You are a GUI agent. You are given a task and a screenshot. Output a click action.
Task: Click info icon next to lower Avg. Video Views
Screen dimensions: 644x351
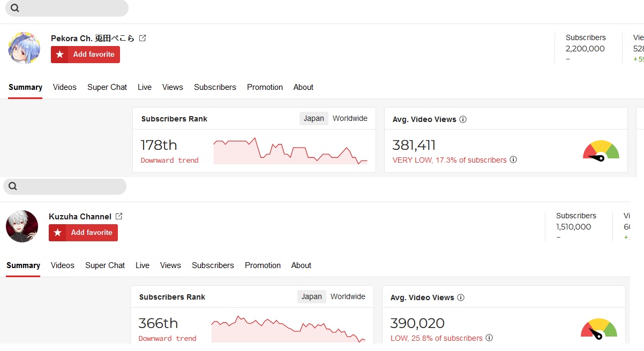pos(461,297)
